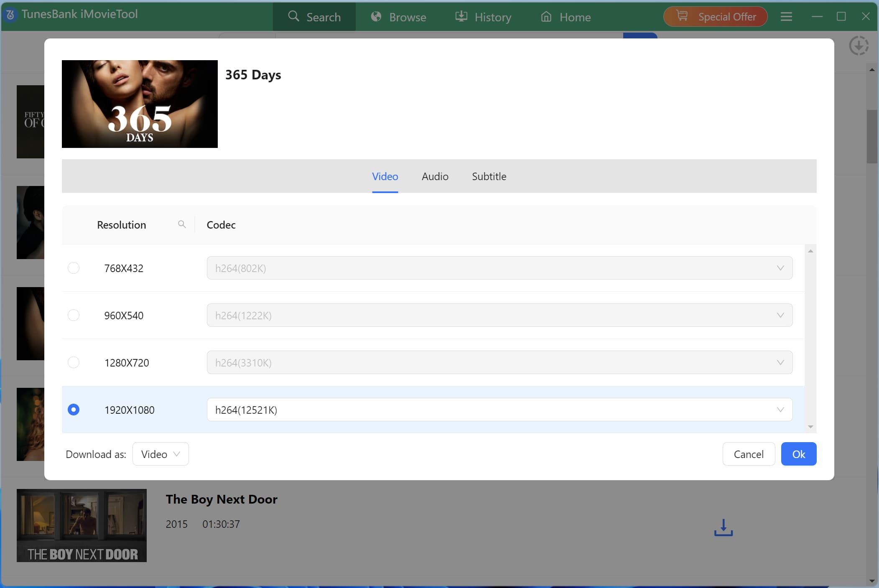This screenshot has height=588, width=879.
Task: Click the resolution list scroll-down arrow
Action: click(x=810, y=427)
